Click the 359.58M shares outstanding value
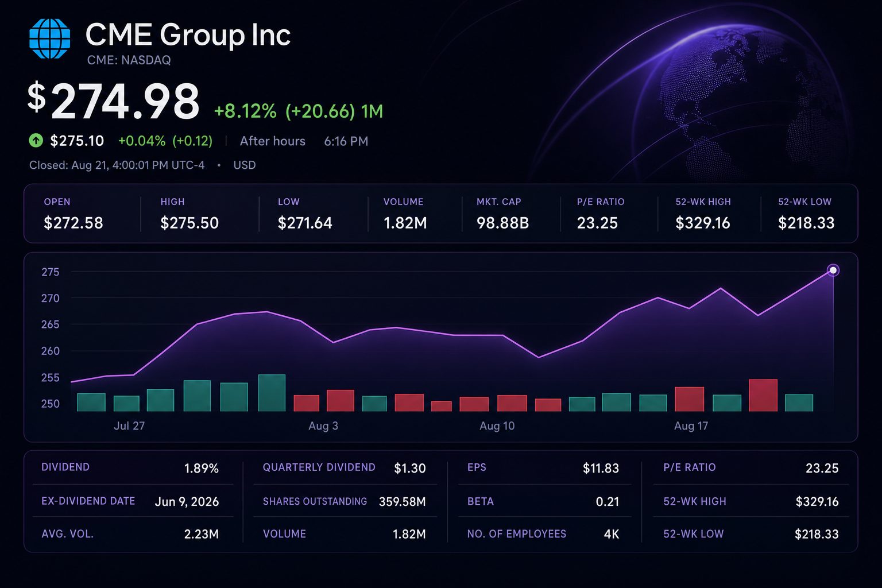Screen dimensions: 882x588 coord(403,502)
